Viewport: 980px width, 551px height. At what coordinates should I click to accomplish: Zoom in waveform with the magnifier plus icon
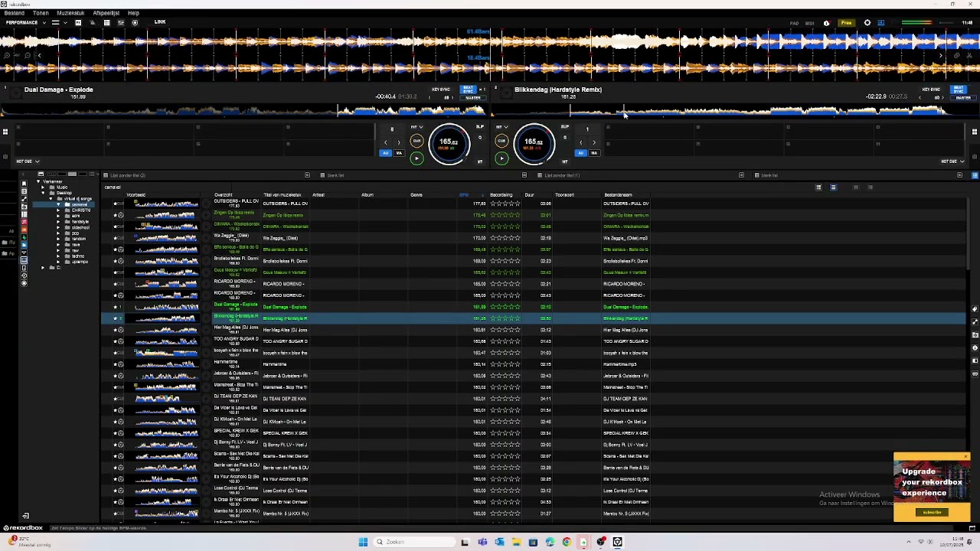(7, 55)
